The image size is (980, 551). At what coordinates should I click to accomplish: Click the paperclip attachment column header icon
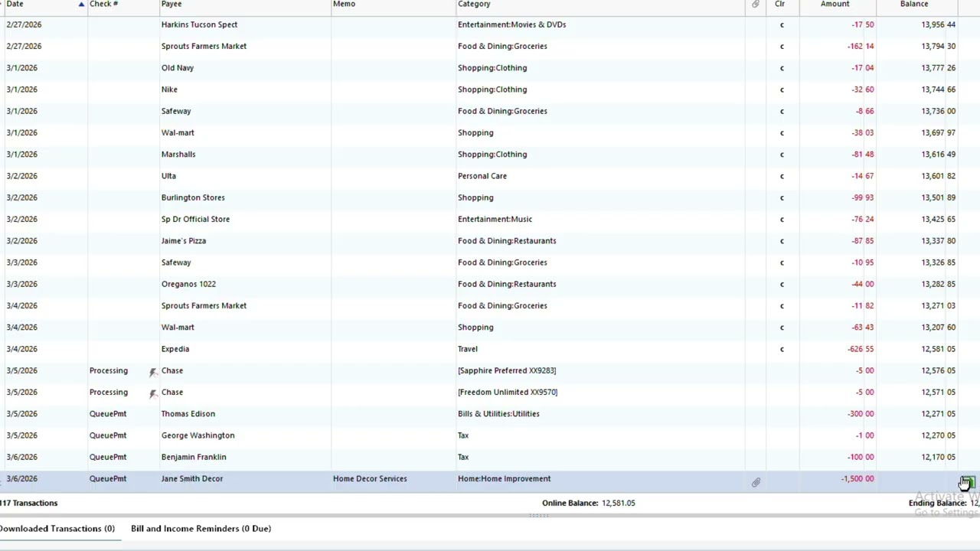[x=756, y=5]
